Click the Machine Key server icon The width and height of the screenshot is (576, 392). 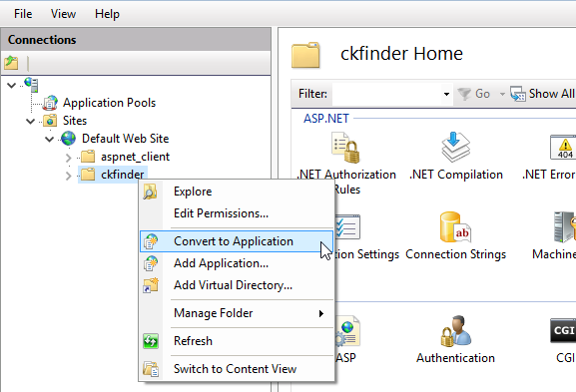(x=565, y=227)
